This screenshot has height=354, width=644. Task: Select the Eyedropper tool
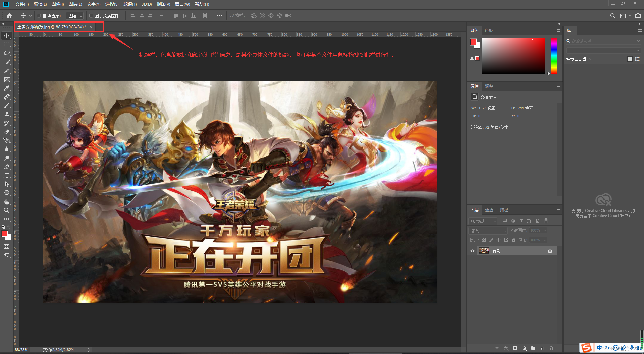point(7,88)
